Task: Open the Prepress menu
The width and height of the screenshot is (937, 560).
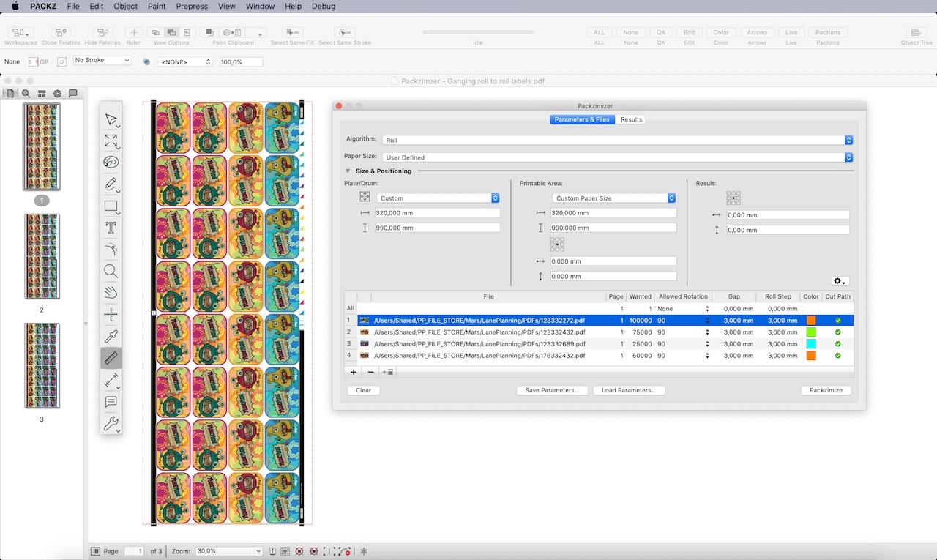Action: click(x=191, y=6)
